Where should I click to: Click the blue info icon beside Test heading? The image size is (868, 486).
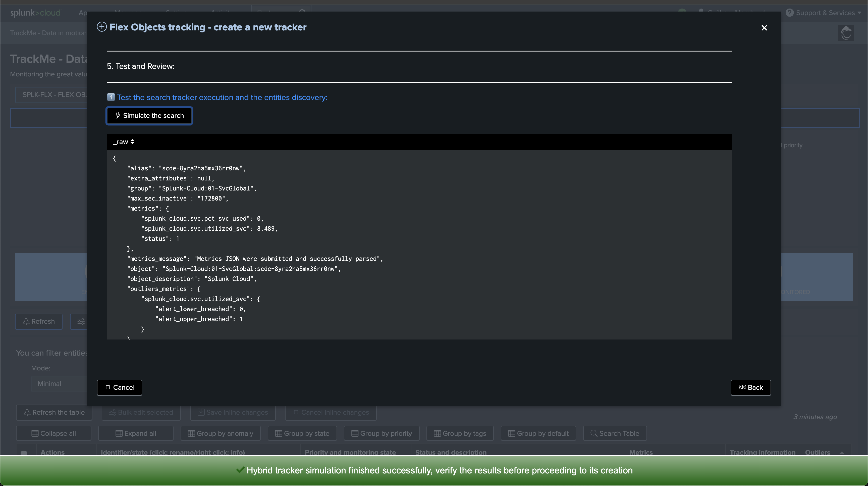pyautogui.click(x=111, y=98)
